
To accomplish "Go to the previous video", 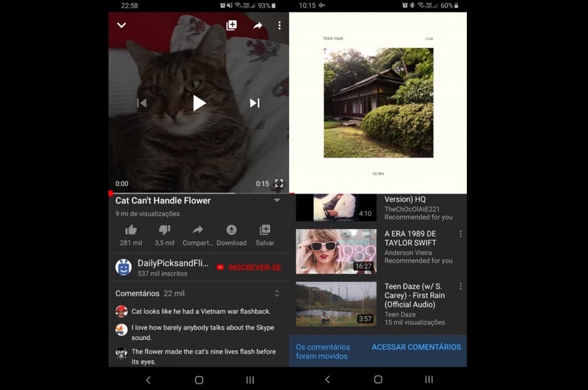I will pos(142,103).
